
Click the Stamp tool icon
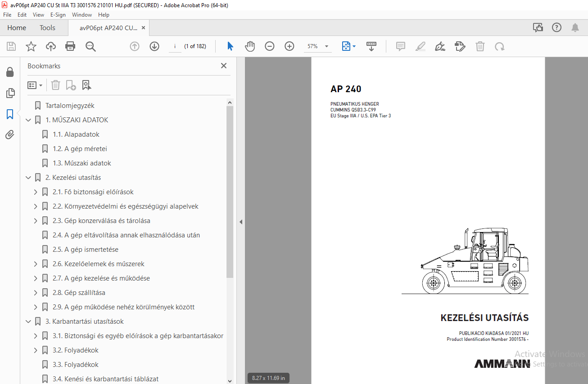(460, 46)
